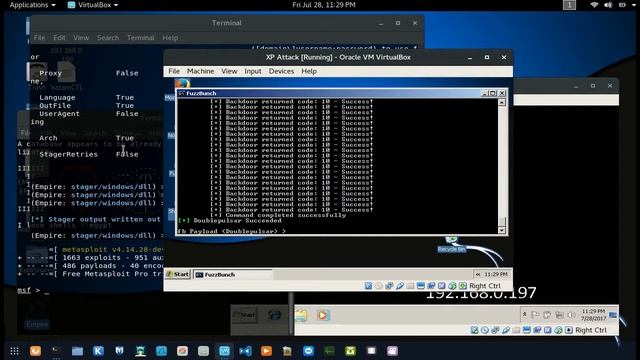Open Explorer folder icon in Windows 7 taskbar
The width and height of the screenshot is (640, 360).
click(301, 315)
